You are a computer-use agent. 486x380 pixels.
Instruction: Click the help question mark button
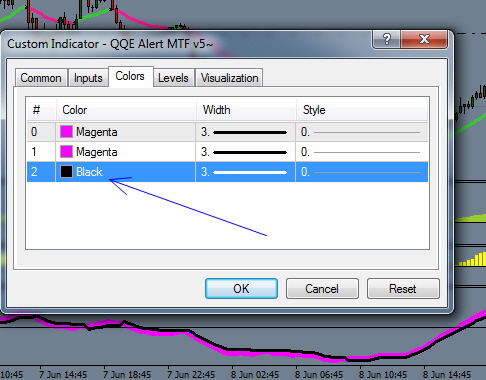click(387, 39)
